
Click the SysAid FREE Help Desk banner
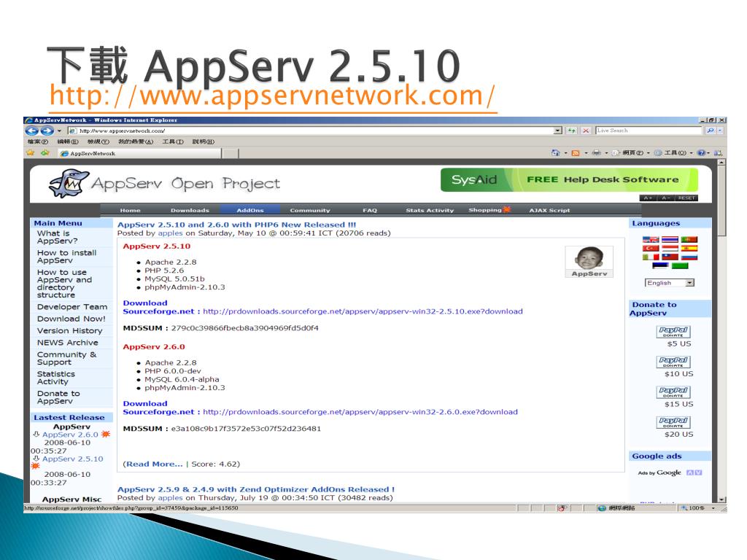pyautogui.click(x=569, y=179)
